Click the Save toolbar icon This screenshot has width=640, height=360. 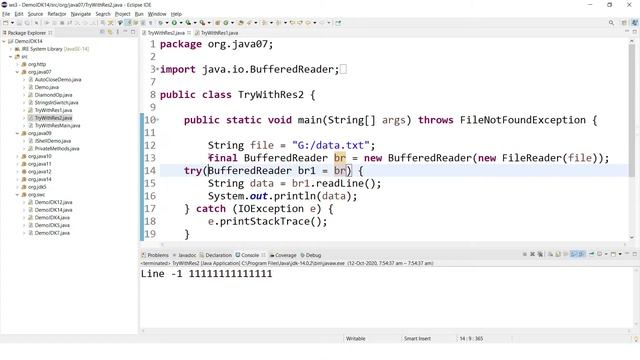(19, 23)
